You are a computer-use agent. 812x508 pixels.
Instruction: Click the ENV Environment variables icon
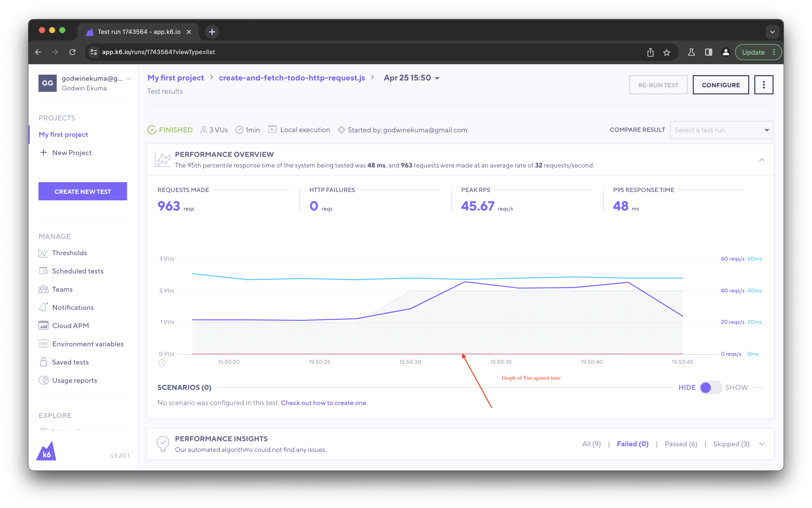(x=44, y=344)
